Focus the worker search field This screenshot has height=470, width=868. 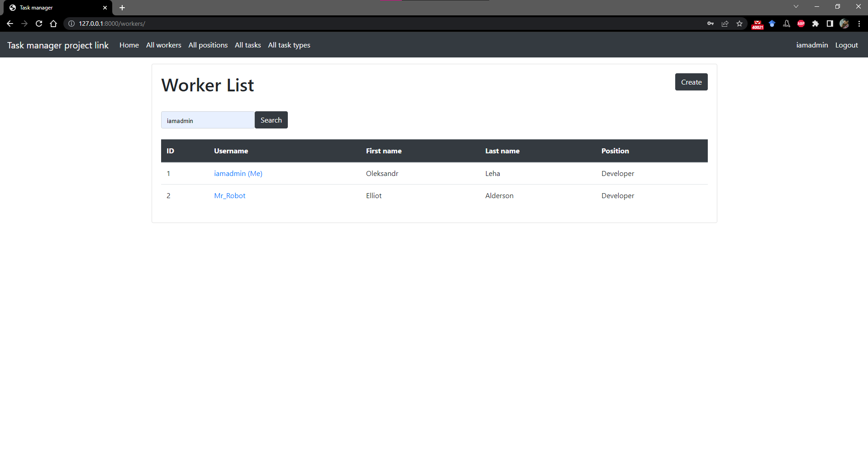pyautogui.click(x=208, y=120)
